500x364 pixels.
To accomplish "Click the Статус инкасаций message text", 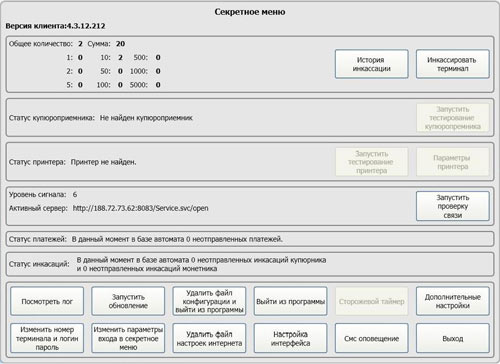I will click(201, 264).
